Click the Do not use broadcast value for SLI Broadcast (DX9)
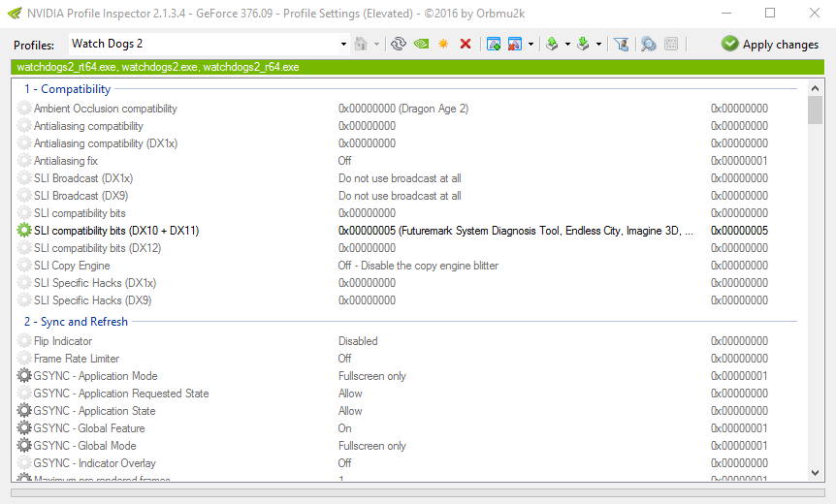 pos(400,196)
